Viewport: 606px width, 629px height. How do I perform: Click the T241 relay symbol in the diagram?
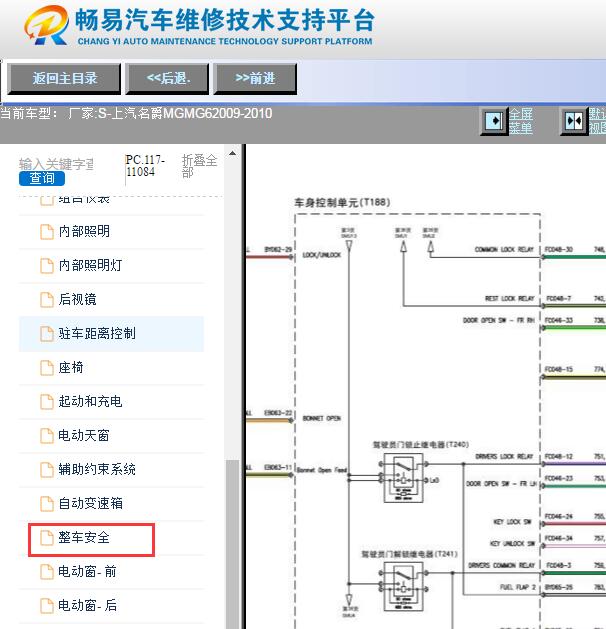point(403,586)
